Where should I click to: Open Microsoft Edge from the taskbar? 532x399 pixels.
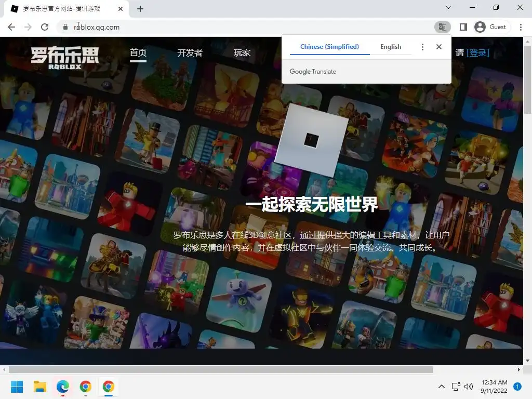point(63,387)
